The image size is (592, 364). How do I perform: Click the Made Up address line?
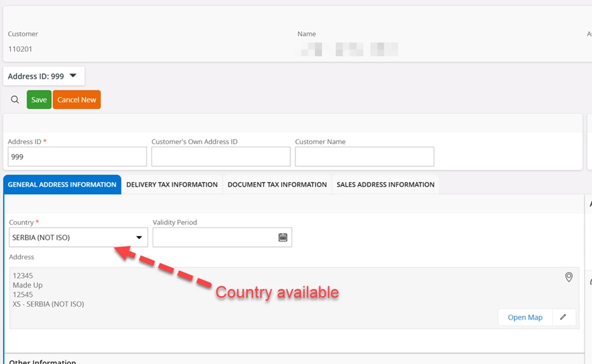point(28,285)
